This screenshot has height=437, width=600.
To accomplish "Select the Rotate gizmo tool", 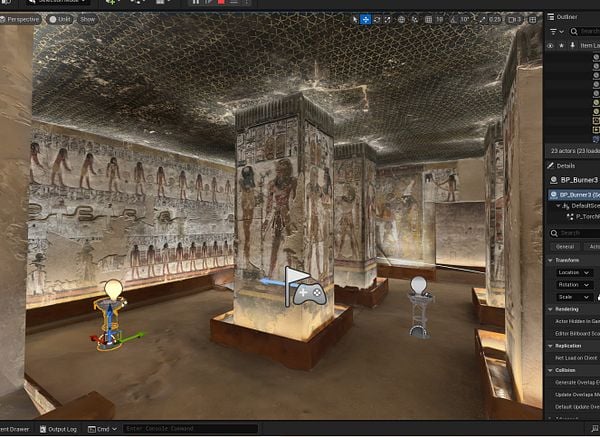I will click(377, 19).
